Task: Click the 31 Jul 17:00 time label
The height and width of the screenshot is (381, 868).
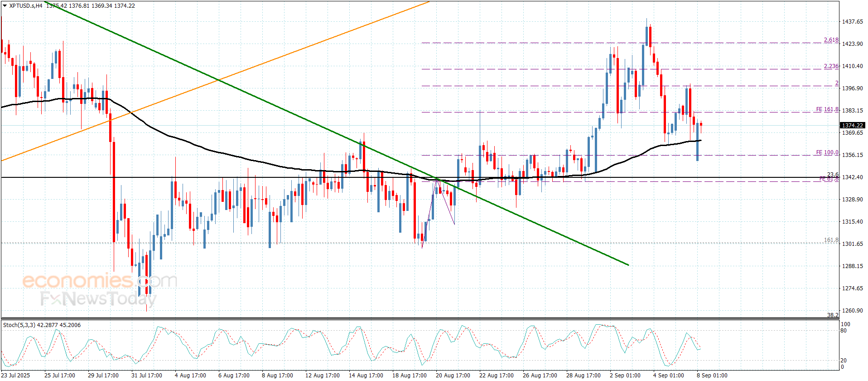Action: [x=147, y=376]
